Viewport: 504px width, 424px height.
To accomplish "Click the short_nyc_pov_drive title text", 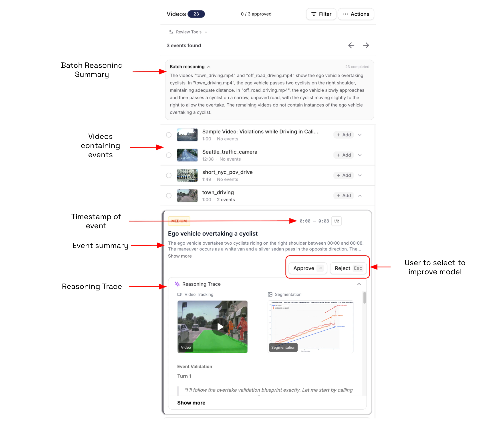I will coord(227,172).
